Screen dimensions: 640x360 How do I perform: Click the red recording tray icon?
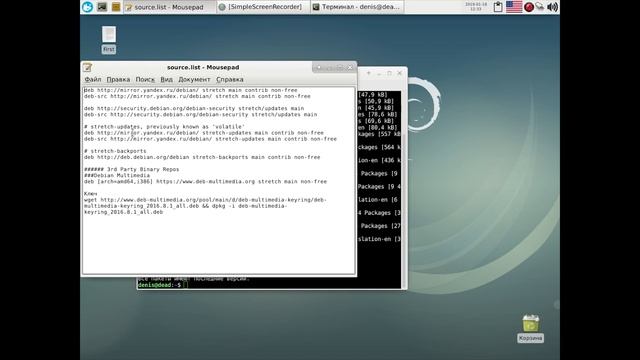click(529, 7)
